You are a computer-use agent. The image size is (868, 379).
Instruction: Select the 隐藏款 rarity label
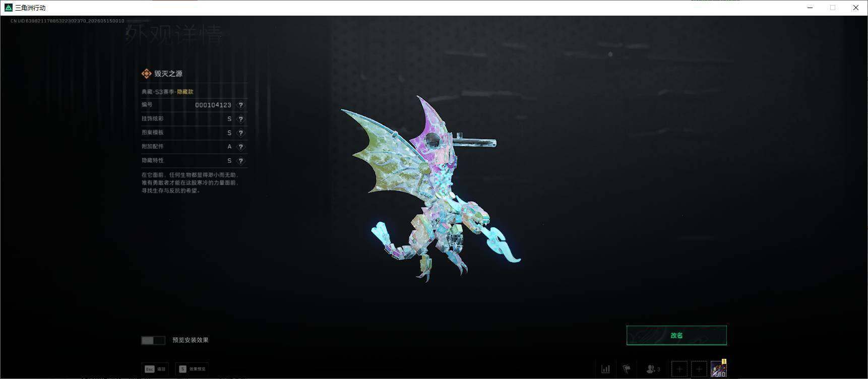coord(185,92)
